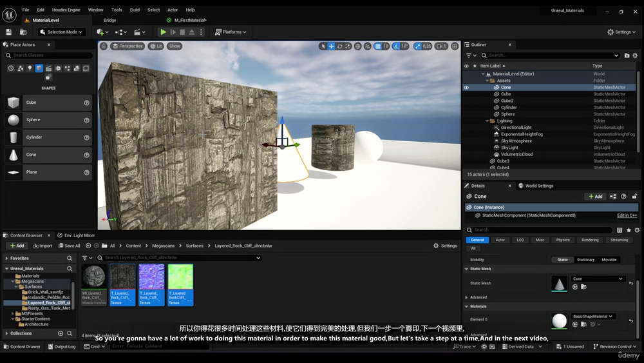Click the Search Classes field in Place Actors
This screenshot has height=363, width=644.
[50, 55]
